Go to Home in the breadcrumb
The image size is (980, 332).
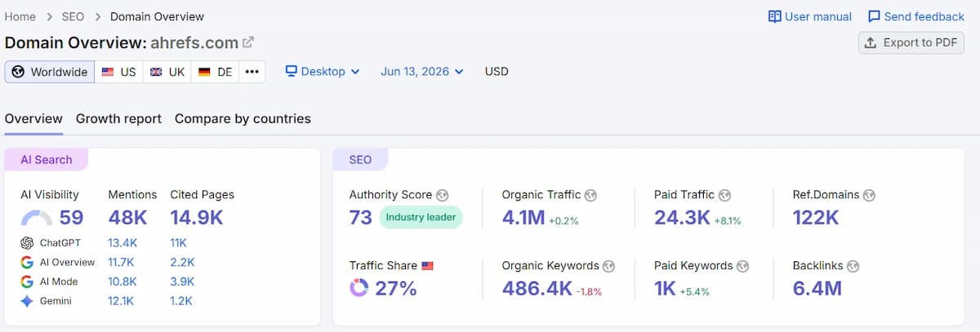click(x=20, y=16)
